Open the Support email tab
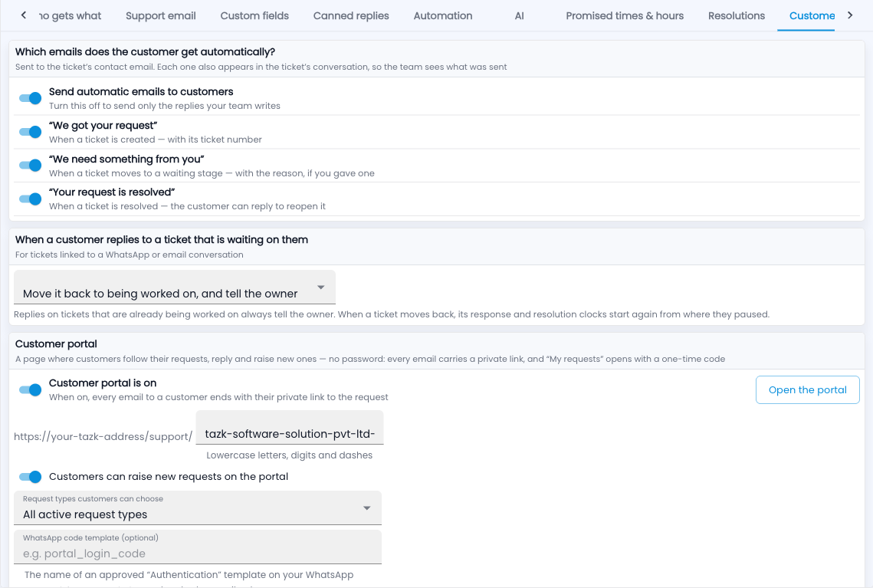This screenshot has height=588, width=873. point(160,15)
